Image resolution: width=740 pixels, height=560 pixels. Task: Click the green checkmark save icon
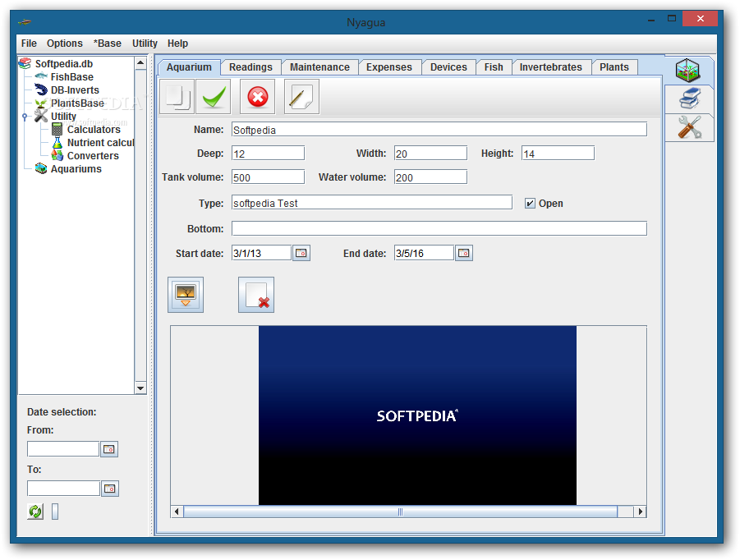(x=214, y=97)
